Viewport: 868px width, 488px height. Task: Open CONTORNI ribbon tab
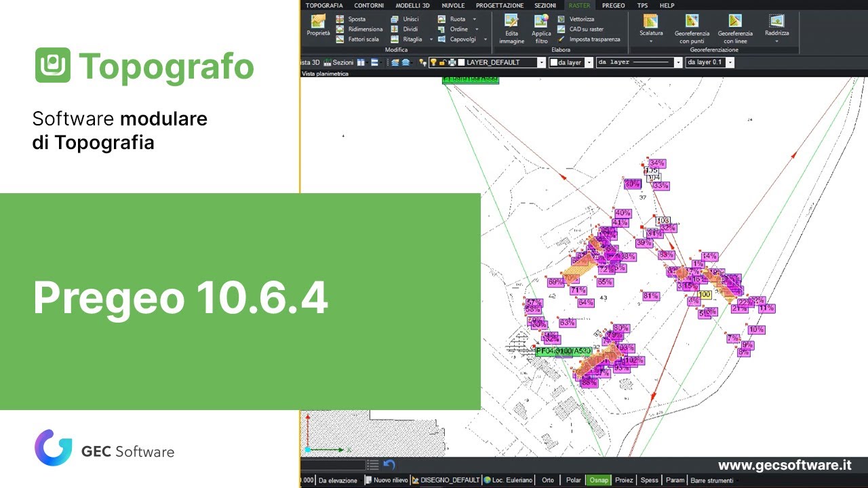click(369, 5)
